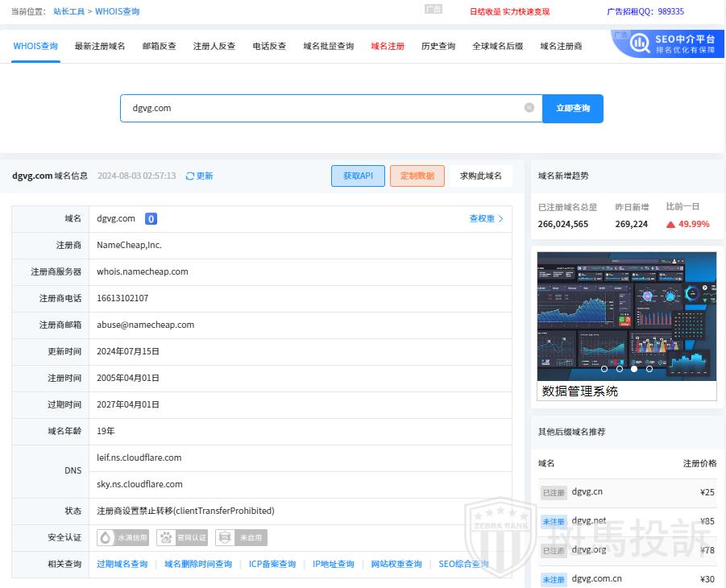Expand 查权重 arrow in the domain row
This screenshot has width=726, height=588.
click(500, 219)
